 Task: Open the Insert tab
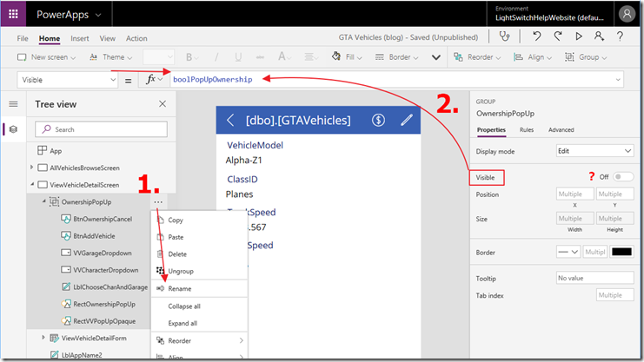[80, 38]
